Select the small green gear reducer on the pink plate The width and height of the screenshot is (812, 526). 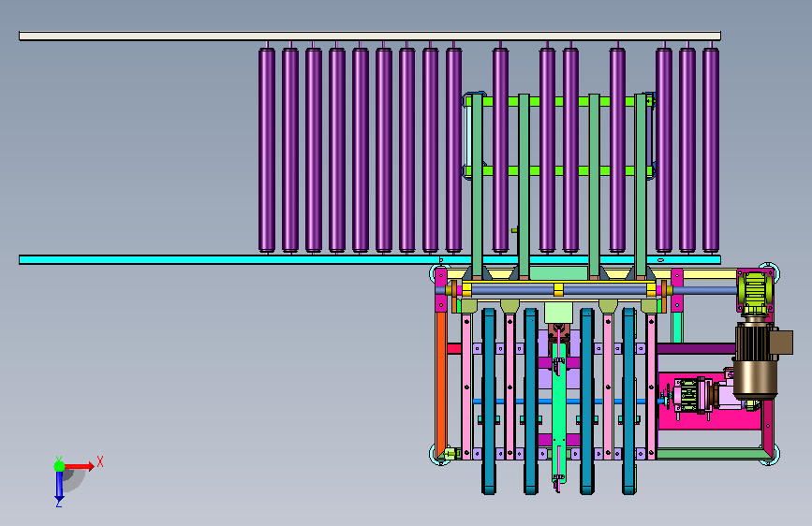pos(687,396)
